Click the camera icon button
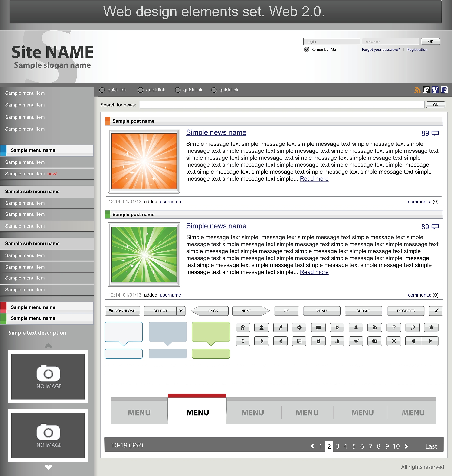Viewport: 452px width, 476px height. tap(374, 341)
